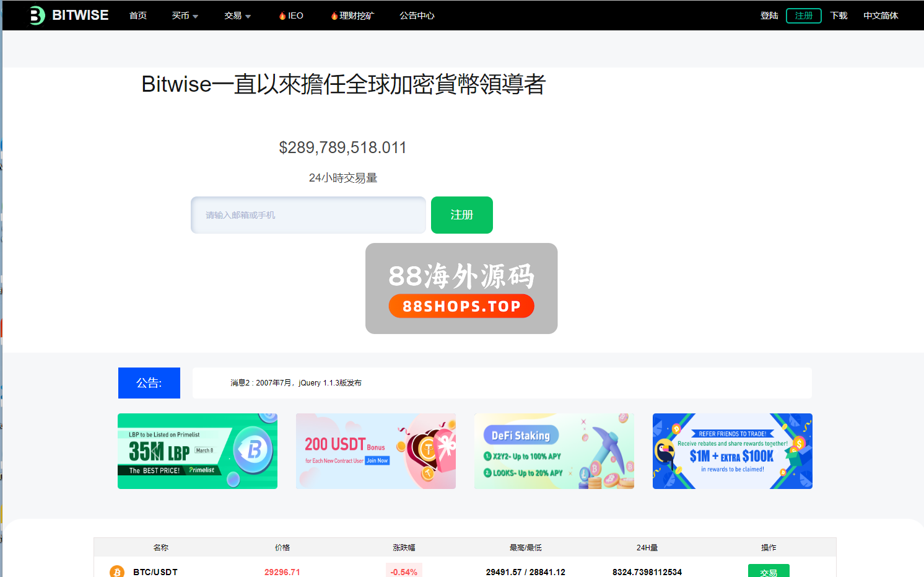Open the 中文简体 language selector
This screenshot has height=577, width=924.
click(880, 15)
